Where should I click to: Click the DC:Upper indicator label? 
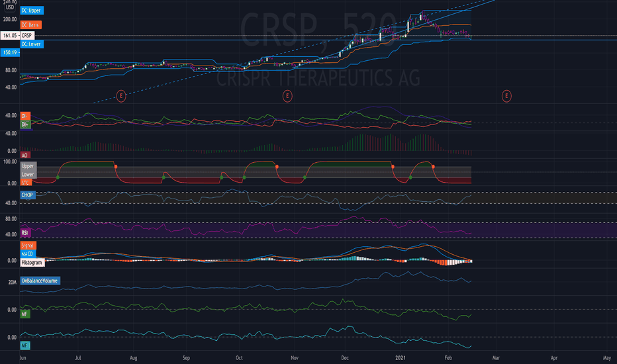(32, 11)
